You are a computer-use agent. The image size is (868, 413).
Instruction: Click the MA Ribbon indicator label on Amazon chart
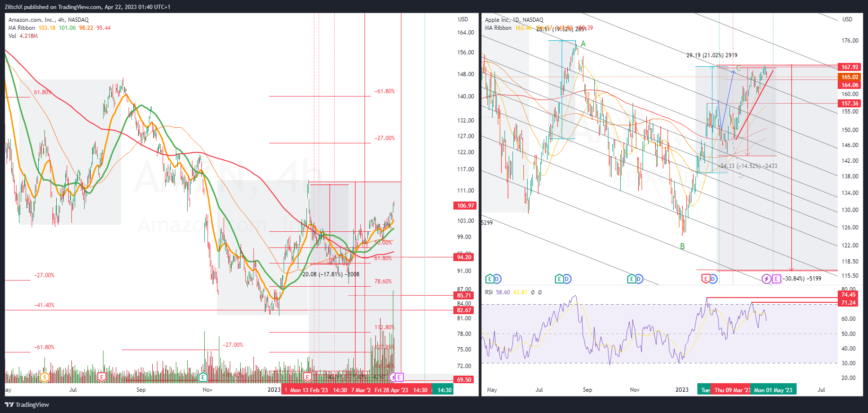21,28
